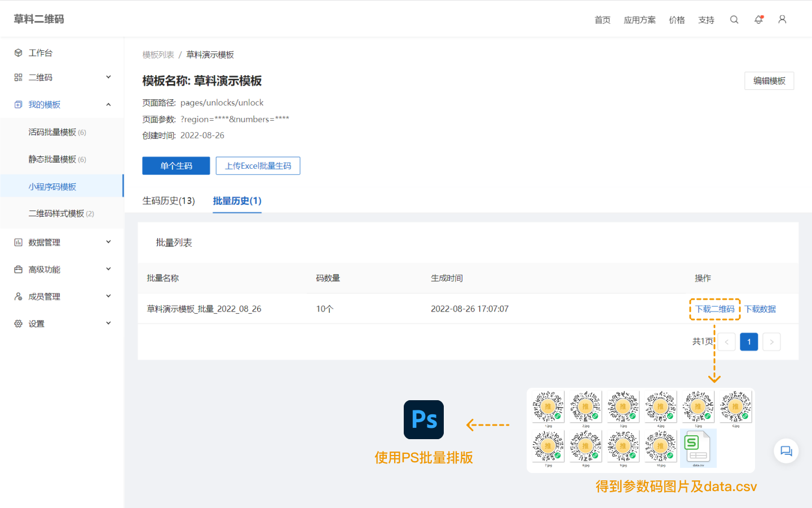Expand the 数据管理 chevron
The height and width of the screenshot is (508, 812).
click(x=109, y=242)
